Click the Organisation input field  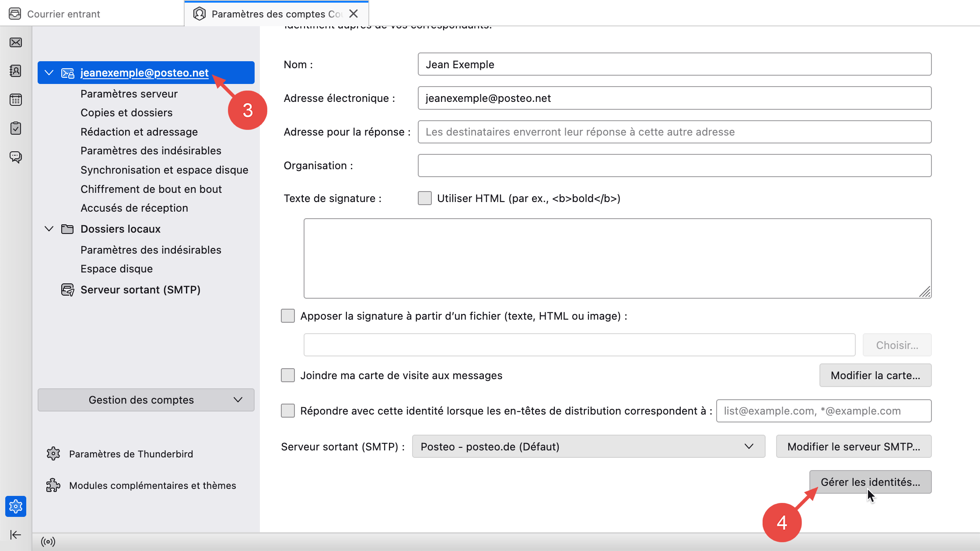674,165
